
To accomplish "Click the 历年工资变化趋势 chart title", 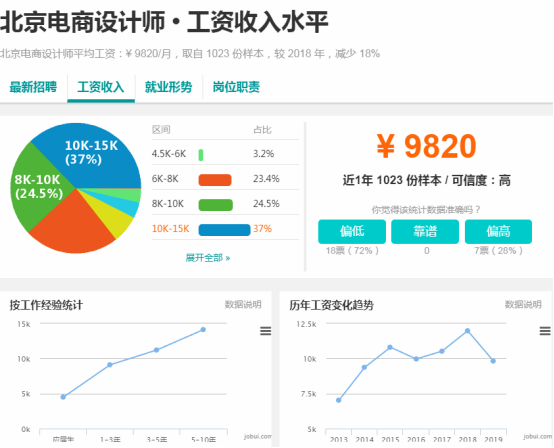I will click(x=331, y=305).
